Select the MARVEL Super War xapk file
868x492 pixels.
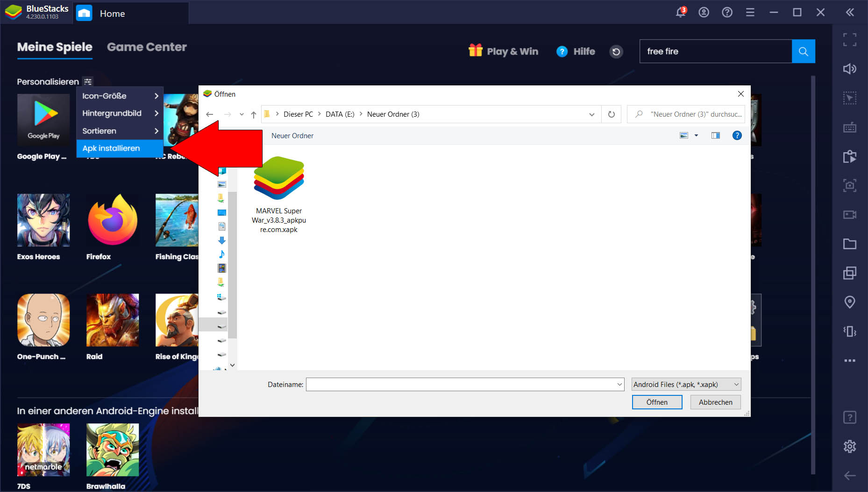point(279,195)
